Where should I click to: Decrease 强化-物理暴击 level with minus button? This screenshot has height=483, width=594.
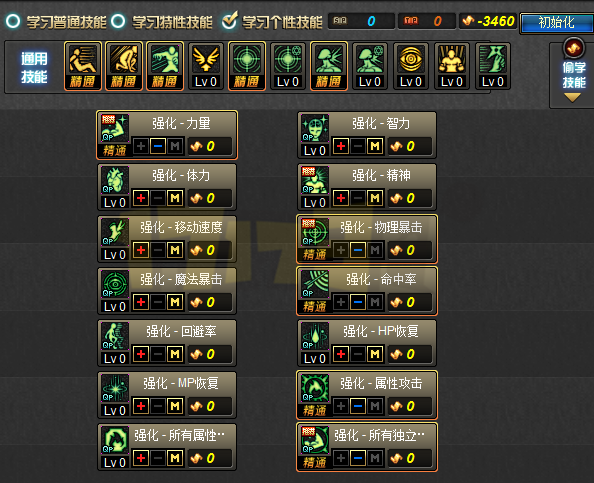coord(358,250)
